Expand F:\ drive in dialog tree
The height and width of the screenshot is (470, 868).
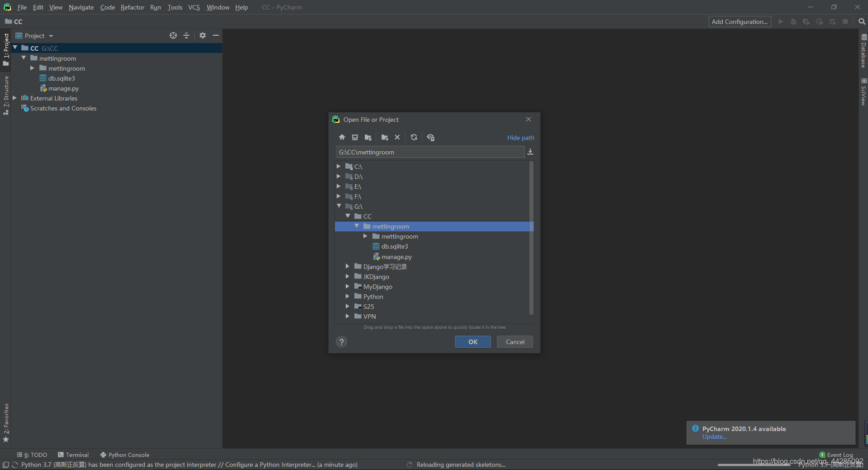coord(339,196)
